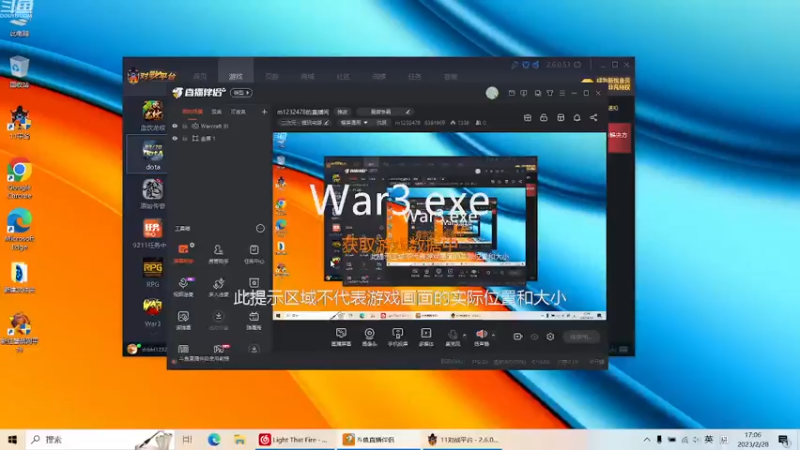The width and height of the screenshot is (800, 450).
Task: Add a camera source in bottom bar
Action: pos(369,337)
